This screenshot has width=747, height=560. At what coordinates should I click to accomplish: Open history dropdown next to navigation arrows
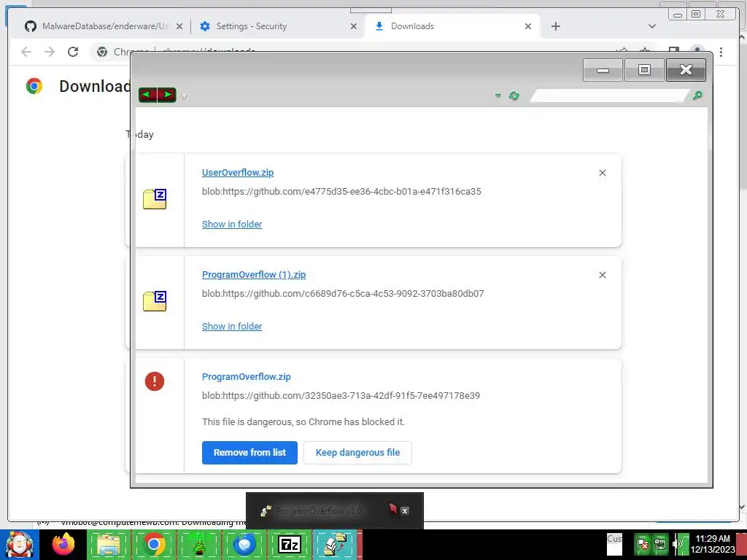click(184, 96)
